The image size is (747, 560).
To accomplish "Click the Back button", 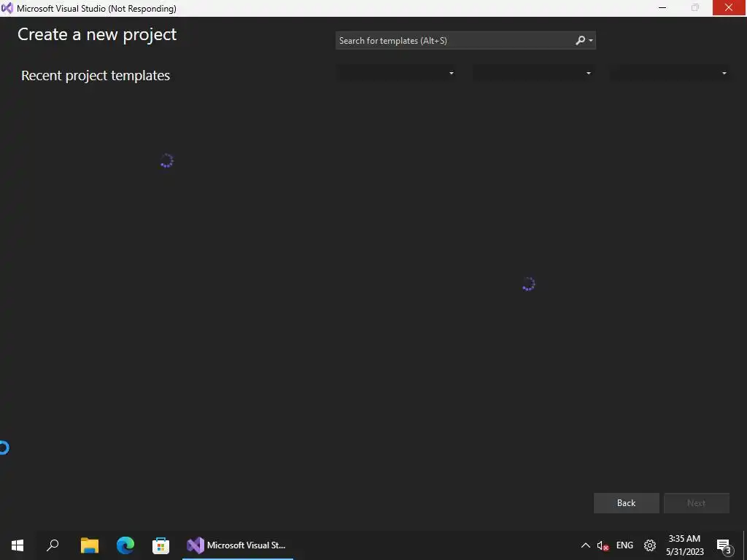I will [626, 503].
